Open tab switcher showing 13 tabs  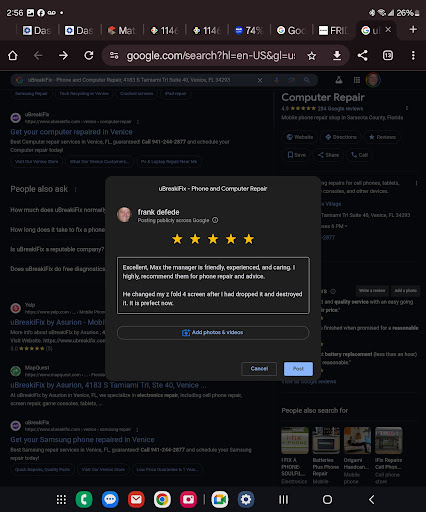tap(388, 55)
